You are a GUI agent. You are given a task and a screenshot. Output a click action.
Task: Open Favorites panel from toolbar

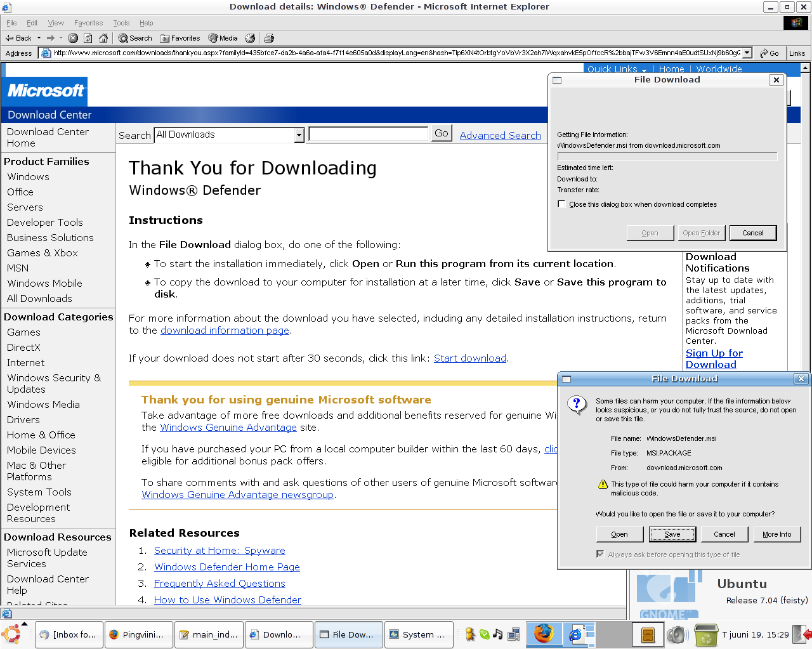coord(180,38)
